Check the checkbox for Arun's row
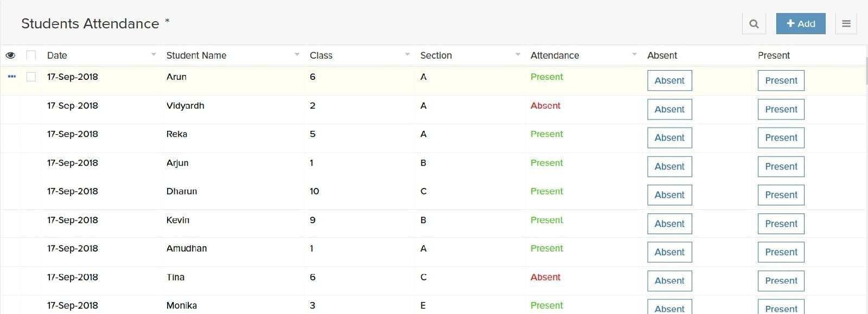This screenshot has width=868, height=314. click(x=31, y=77)
